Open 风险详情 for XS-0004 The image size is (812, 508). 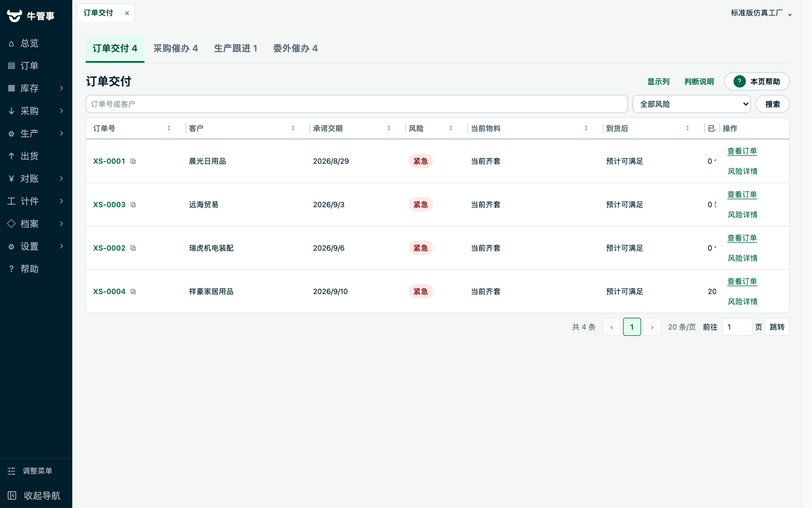pyautogui.click(x=742, y=302)
